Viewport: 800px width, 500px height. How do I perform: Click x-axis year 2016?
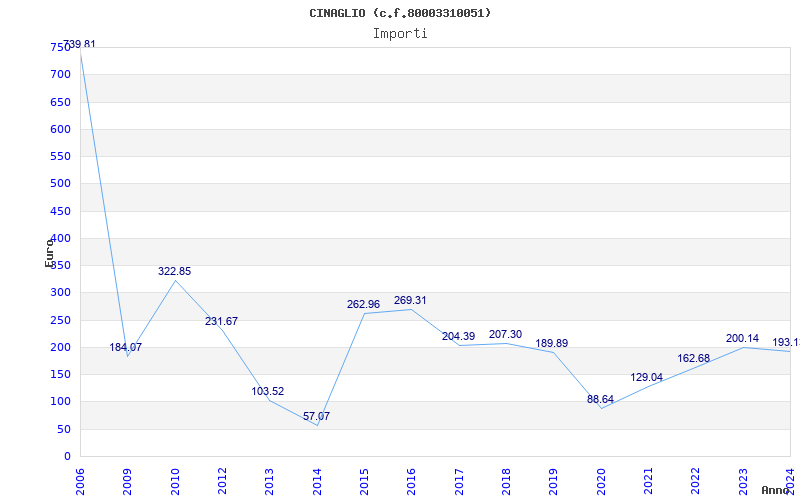[x=412, y=481]
